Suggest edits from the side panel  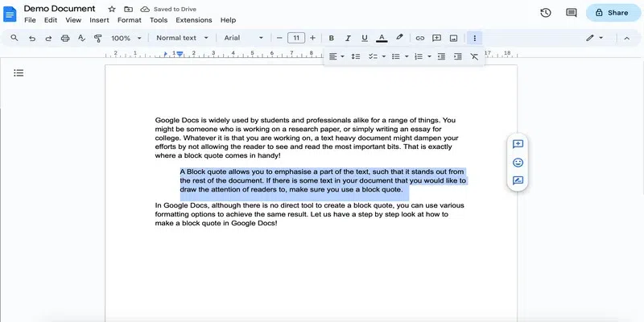pyautogui.click(x=518, y=180)
